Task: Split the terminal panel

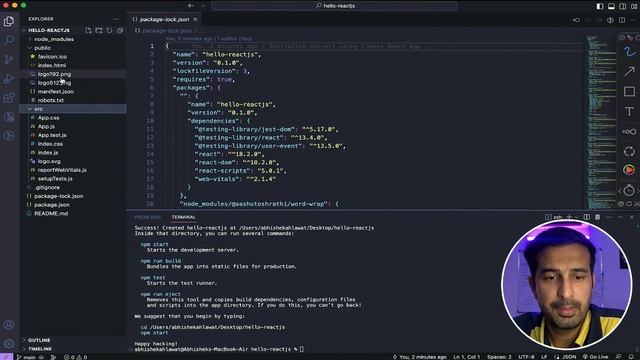Action: (587, 217)
